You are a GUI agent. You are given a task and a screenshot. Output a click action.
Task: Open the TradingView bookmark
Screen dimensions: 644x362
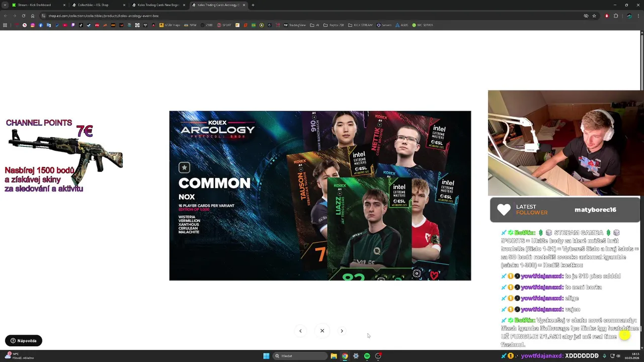(295, 25)
